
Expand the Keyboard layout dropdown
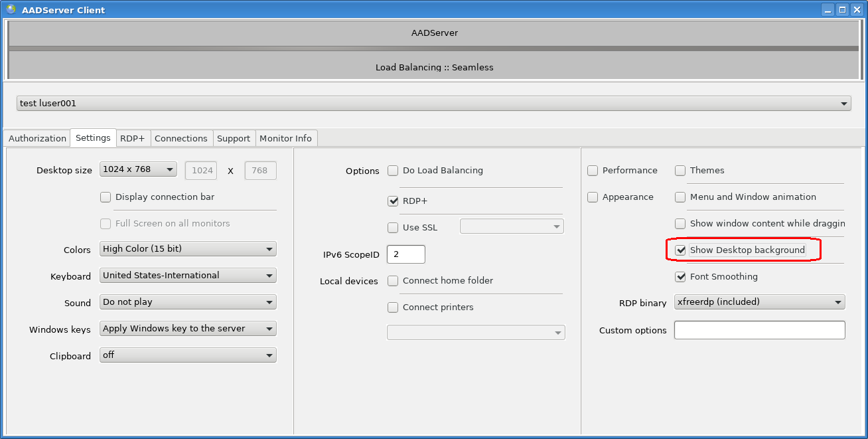pos(188,276)
